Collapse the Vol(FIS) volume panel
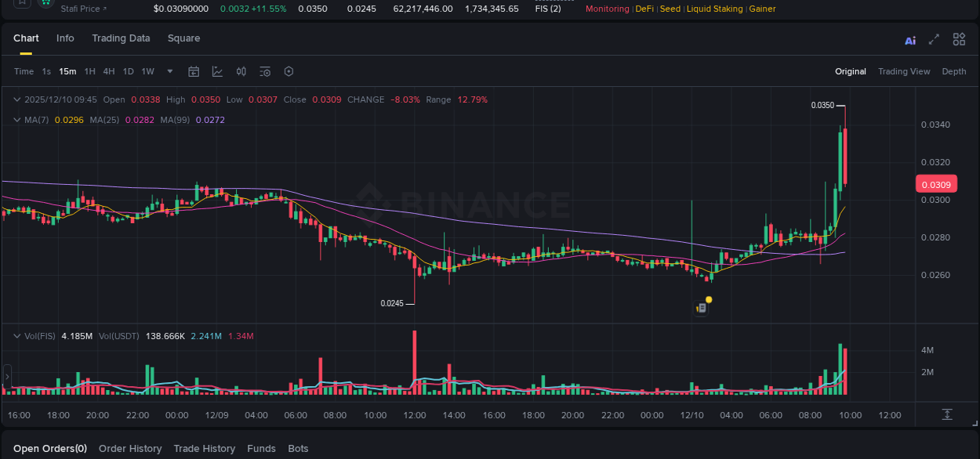 tap(16, 335)
